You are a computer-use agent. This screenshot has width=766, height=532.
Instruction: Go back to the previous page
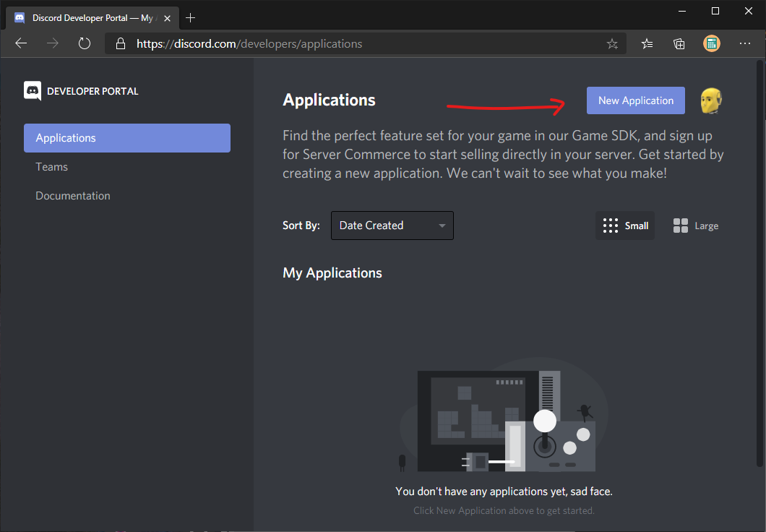pos(21,43)
